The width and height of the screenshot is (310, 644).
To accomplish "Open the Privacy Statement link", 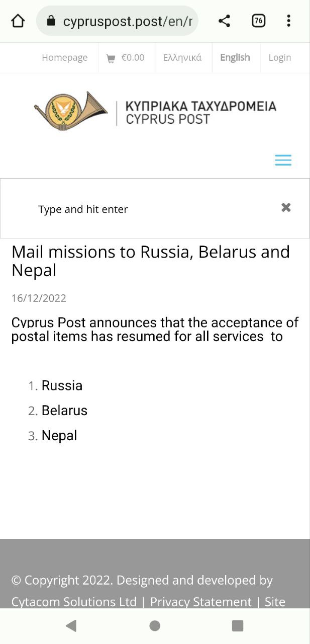I will (x=200, y=602).
